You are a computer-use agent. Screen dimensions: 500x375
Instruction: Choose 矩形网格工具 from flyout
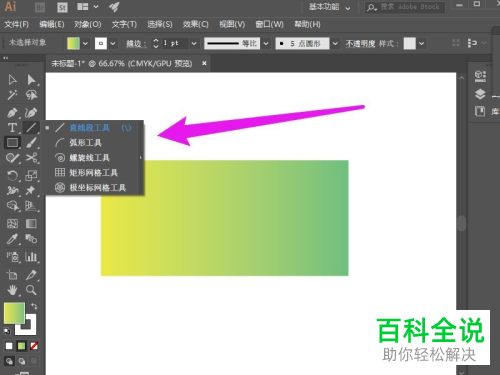(x=92, y=173)
